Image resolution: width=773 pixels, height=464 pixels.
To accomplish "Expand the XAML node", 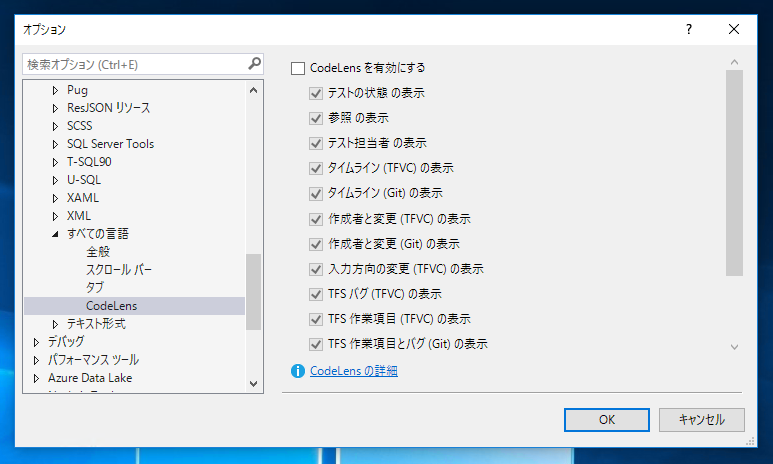I will tap(55, 198).
